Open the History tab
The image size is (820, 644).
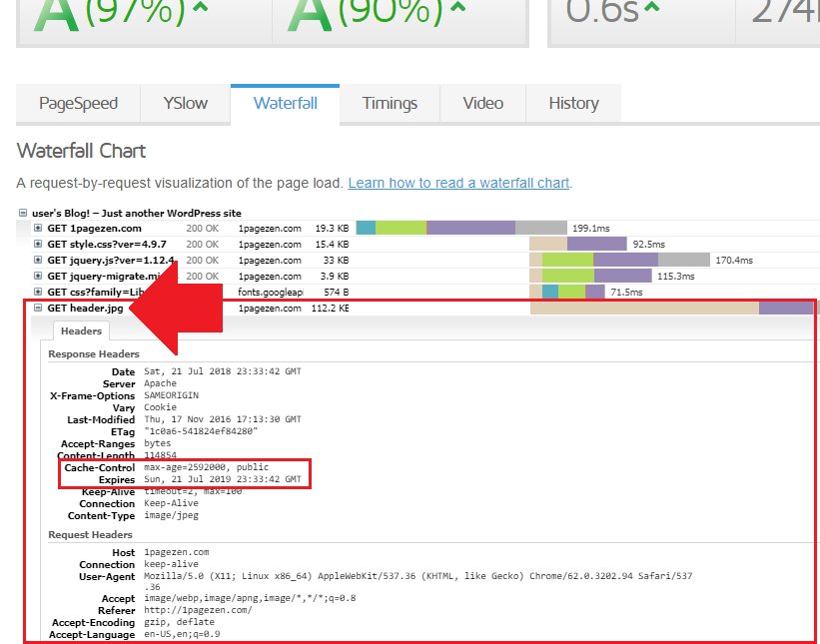573,103
